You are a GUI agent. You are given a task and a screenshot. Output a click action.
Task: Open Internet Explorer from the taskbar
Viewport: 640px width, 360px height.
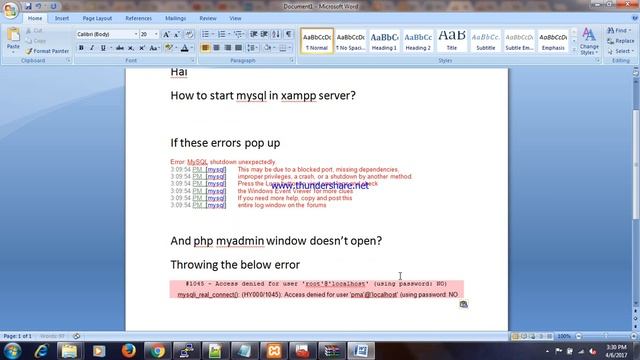pos(41,351)
